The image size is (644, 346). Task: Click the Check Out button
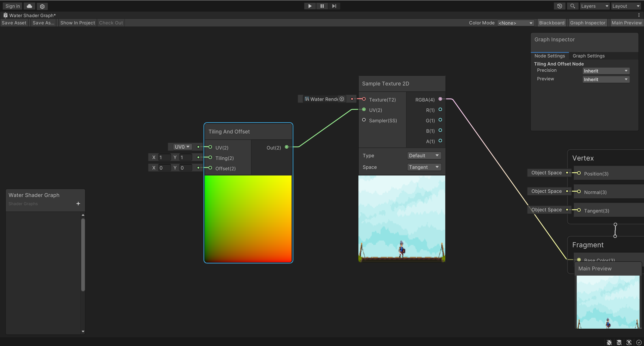pyautogui.click(x=111, y=23)
